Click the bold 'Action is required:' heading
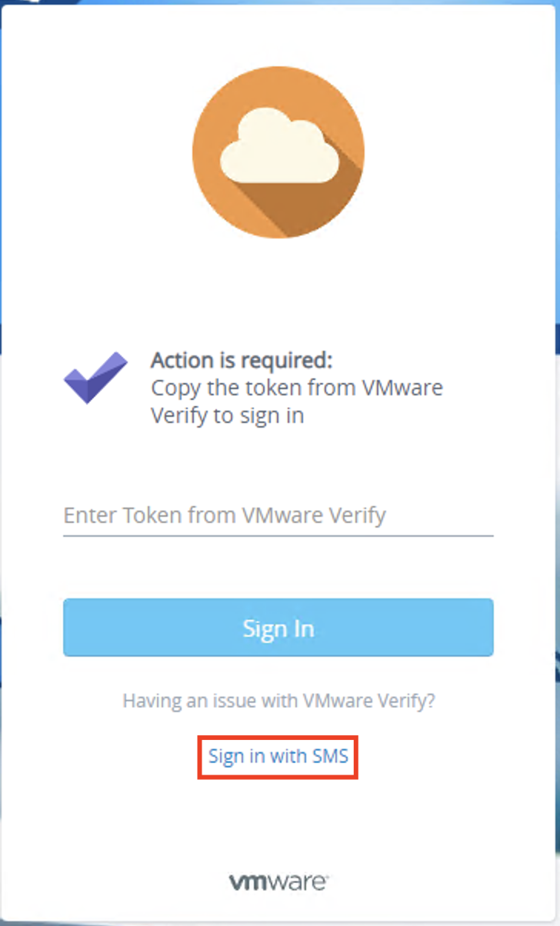Screen dimensions: 560x926 pos(242,360)
